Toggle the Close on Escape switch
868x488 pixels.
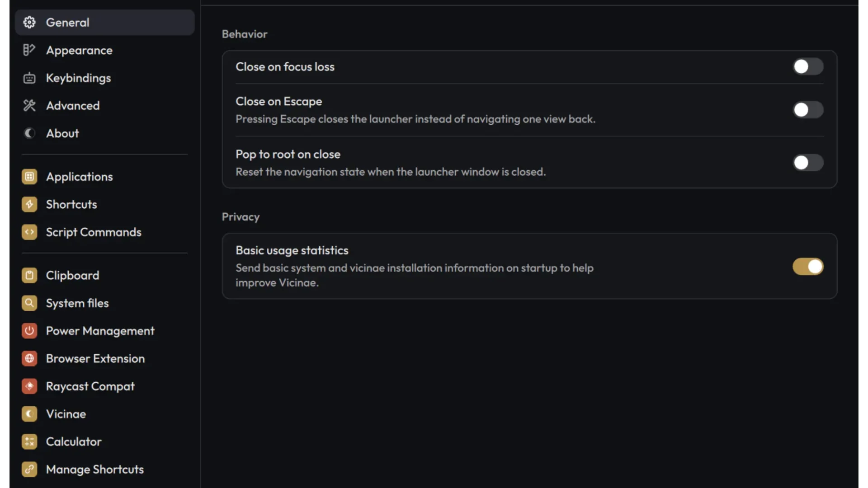click(808, 110)
